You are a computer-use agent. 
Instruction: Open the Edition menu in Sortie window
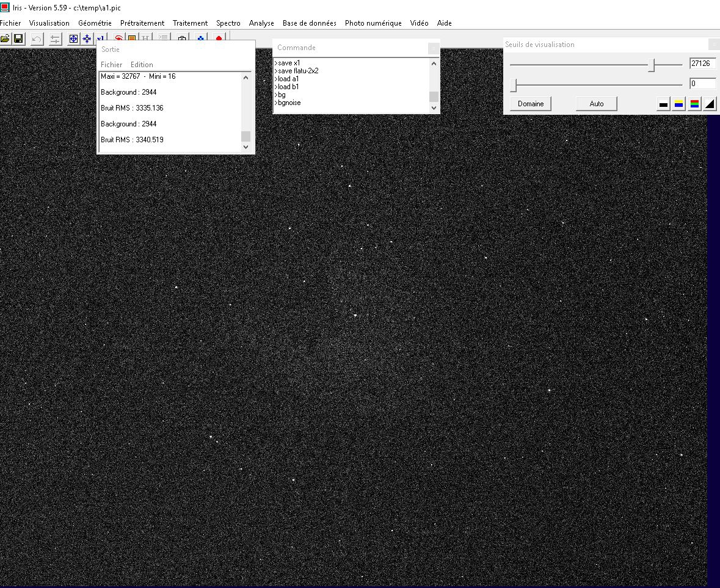coord(142,65)
